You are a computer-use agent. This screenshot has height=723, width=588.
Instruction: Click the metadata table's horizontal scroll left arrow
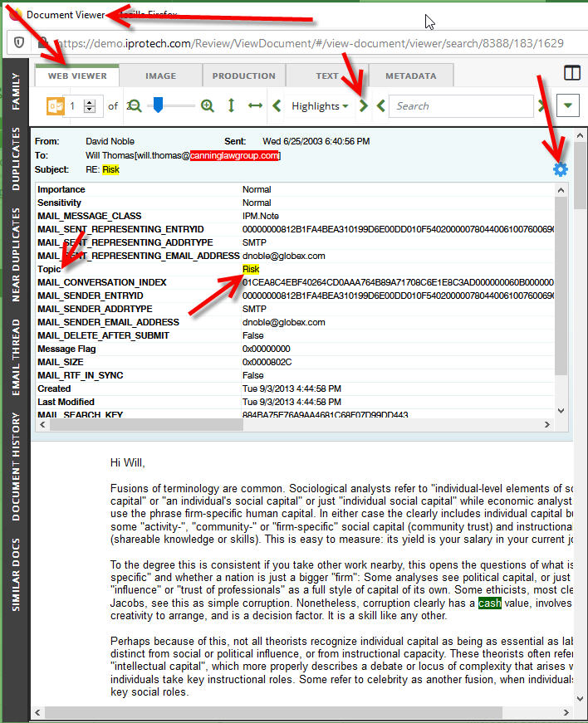42,424
